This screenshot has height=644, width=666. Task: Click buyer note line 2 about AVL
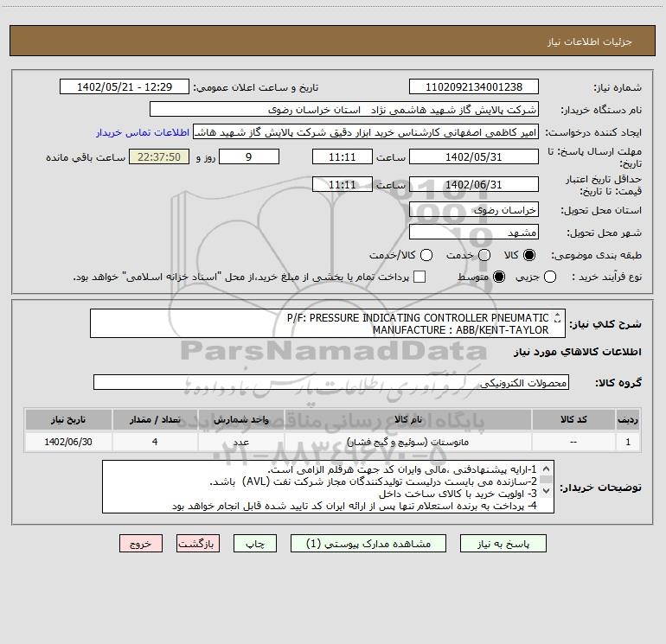(x=373, y=481)
